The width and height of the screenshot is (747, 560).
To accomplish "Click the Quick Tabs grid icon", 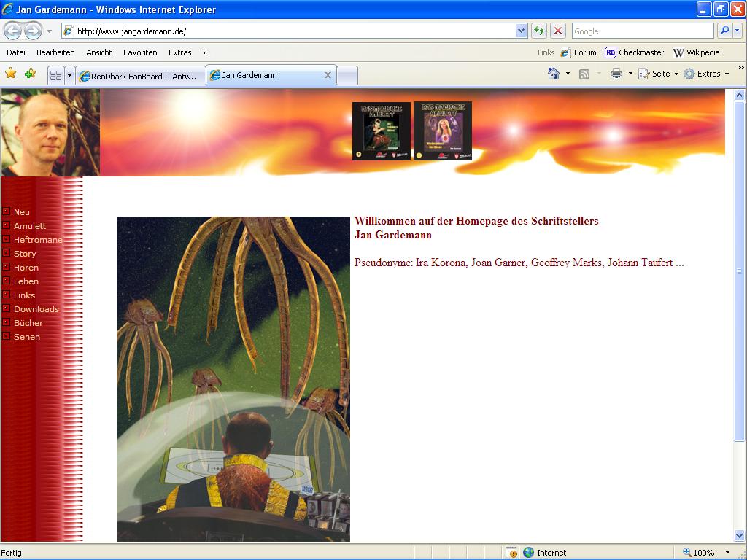I will tap(55, 75).
